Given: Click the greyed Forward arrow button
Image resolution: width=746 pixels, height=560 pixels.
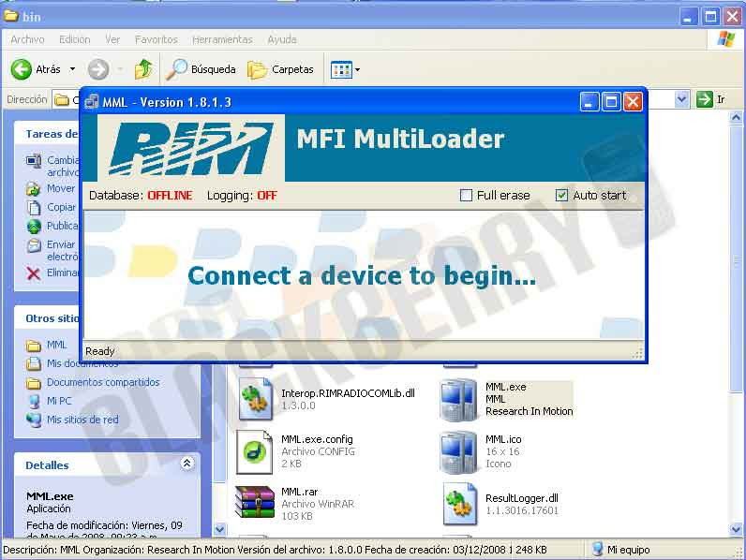Looking at the screenshot, I should click(98, 69).
